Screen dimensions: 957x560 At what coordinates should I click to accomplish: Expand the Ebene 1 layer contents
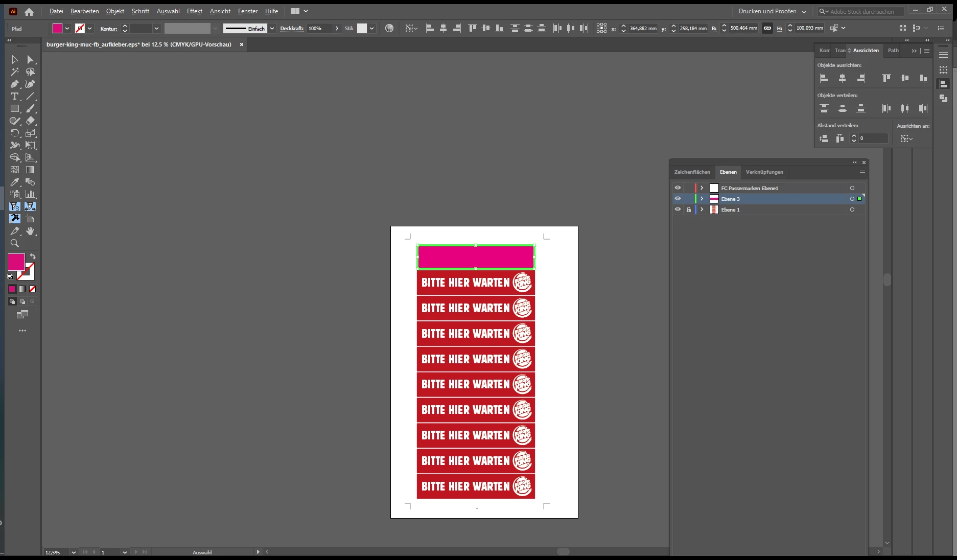pyautogui.click(x=702, y=209)
